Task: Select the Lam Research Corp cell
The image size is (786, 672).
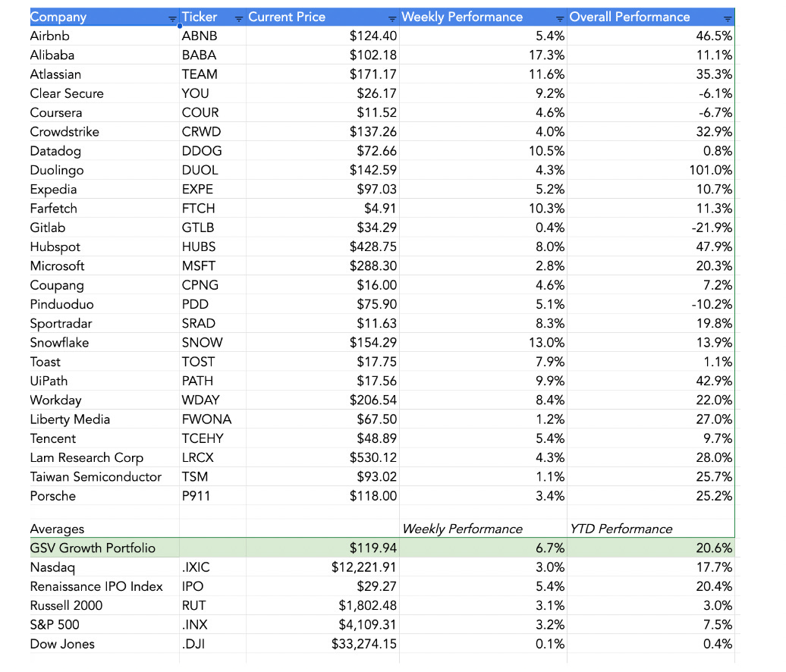Action: pos(104,457)
